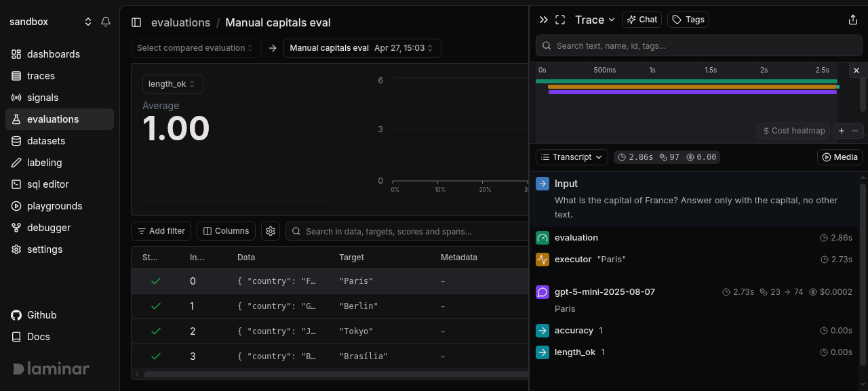Click the Input arrow icon
The height and width of the screenshot is (391, 868).
[542, 184]
